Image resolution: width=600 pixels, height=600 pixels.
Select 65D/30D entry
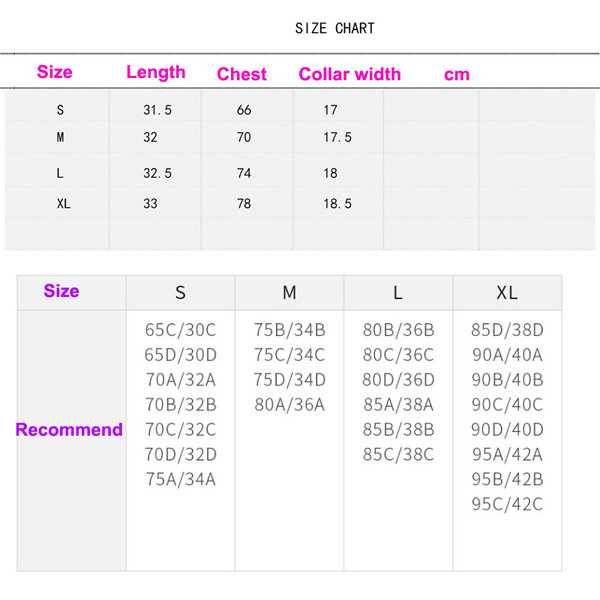pyautogui.click(x=181, y=355)
